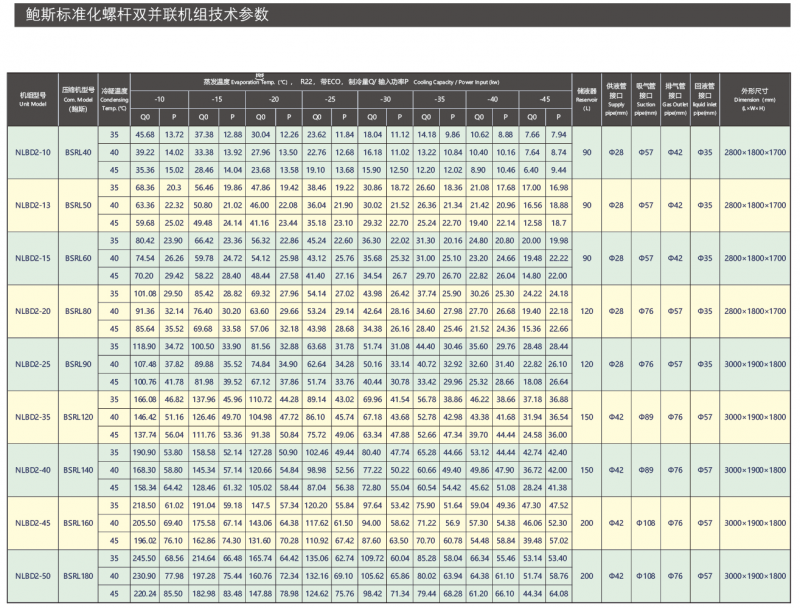Click compressor model BSRL180
Viewport: 800px width, 608px height.
click(x=78, y=576)
